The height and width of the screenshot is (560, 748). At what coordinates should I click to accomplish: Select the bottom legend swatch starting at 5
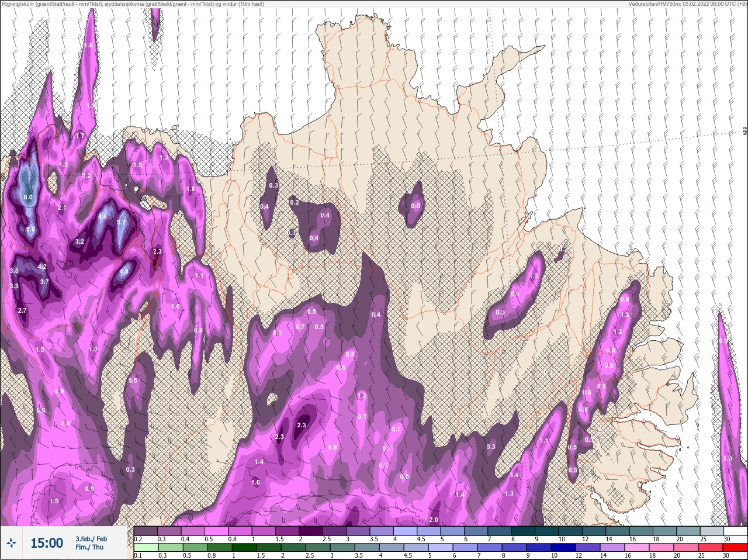441,548
